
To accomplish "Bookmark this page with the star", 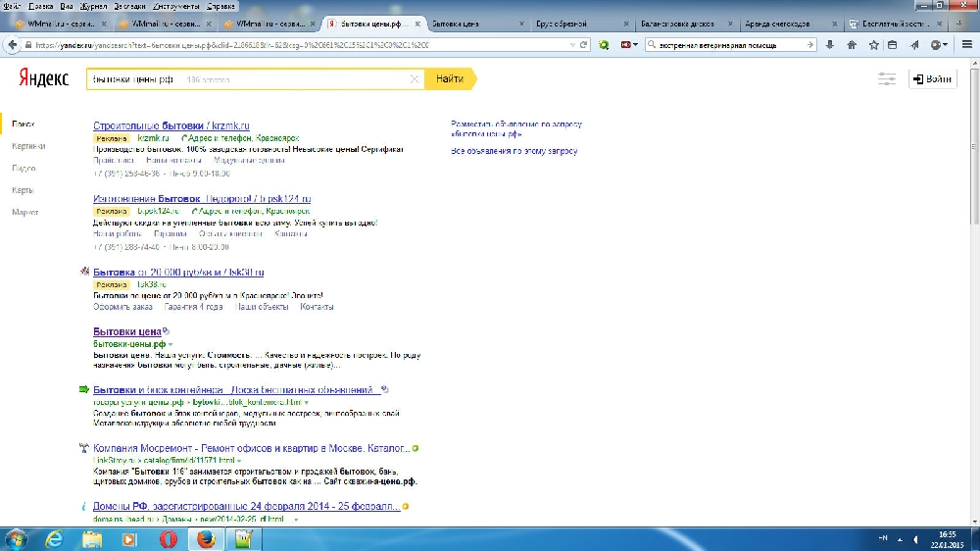I will [x=874, y=45].
